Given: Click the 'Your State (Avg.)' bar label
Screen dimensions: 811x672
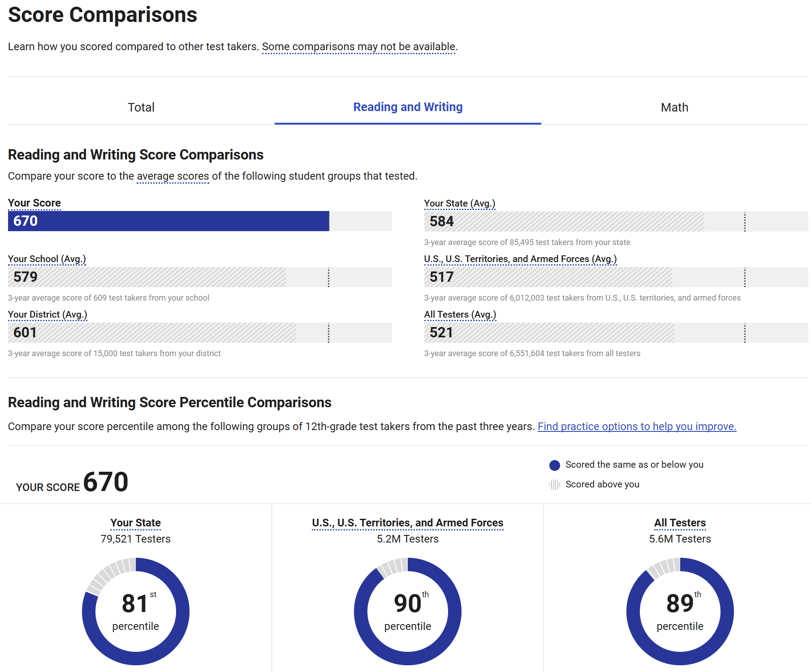Looking at the screenshot, I should click(460, 203).
